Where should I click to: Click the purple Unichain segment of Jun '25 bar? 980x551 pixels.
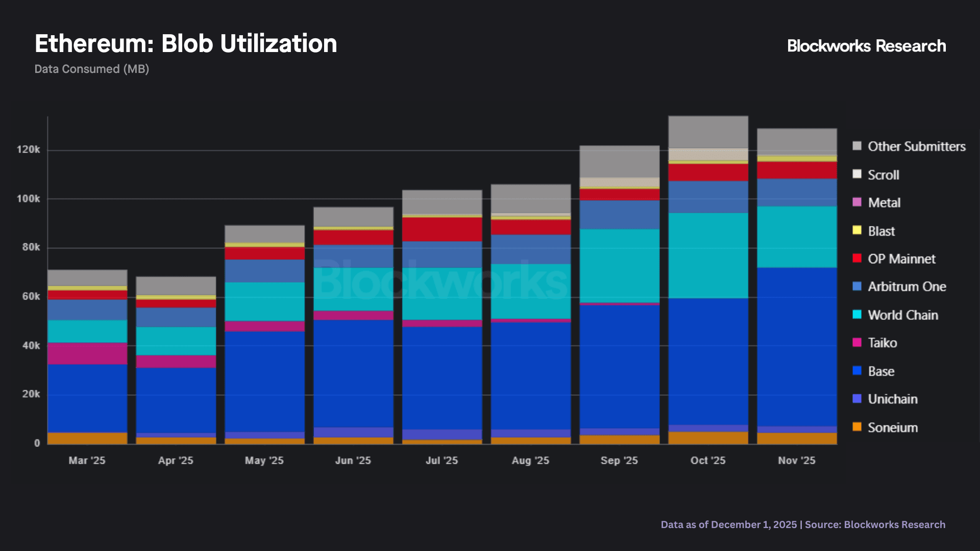point(353,433)
